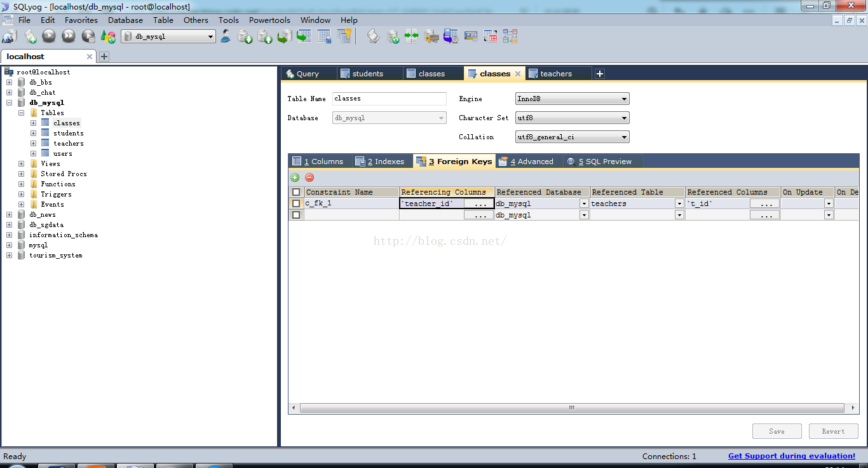The image size is (868, 468).
Task: Switch to the 5 SQL Preview tab
Action: (600, 162)
